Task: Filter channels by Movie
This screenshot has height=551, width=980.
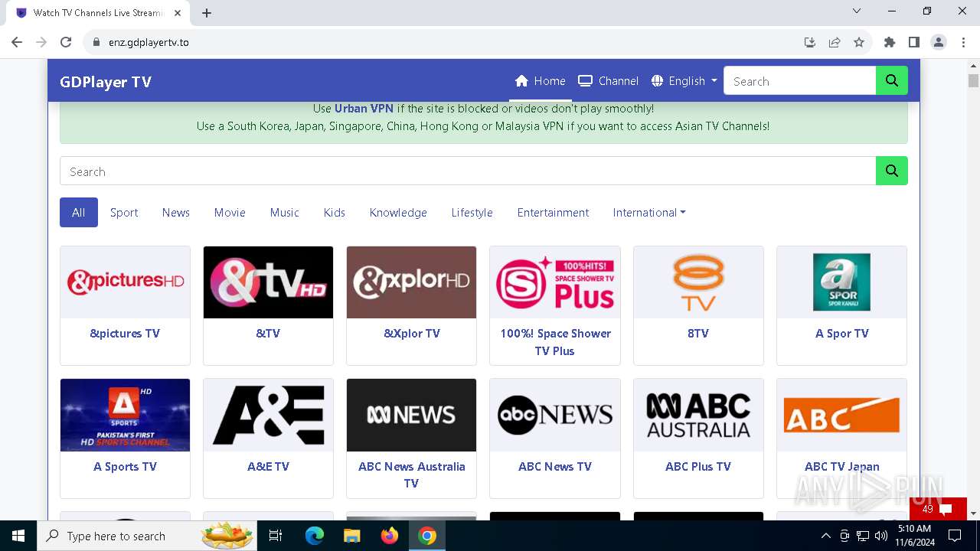Action: [230, 212]
